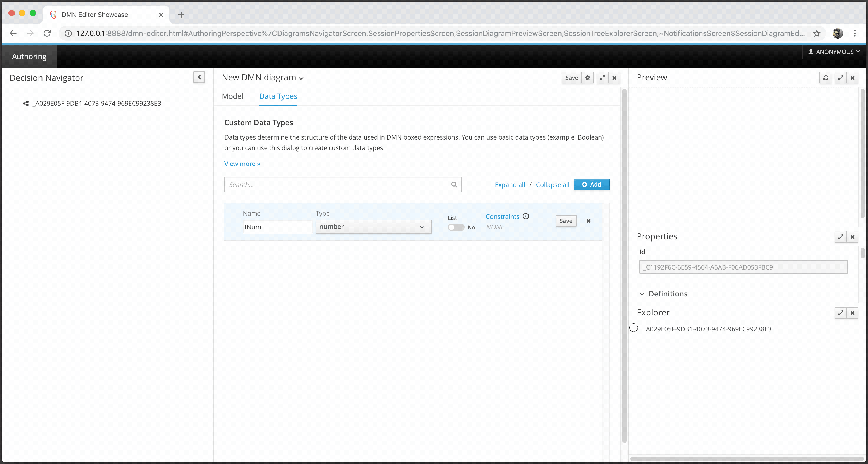Click the search magnifier icon
This screenshot has height=464, width=868.
click(x=454, y=184)
